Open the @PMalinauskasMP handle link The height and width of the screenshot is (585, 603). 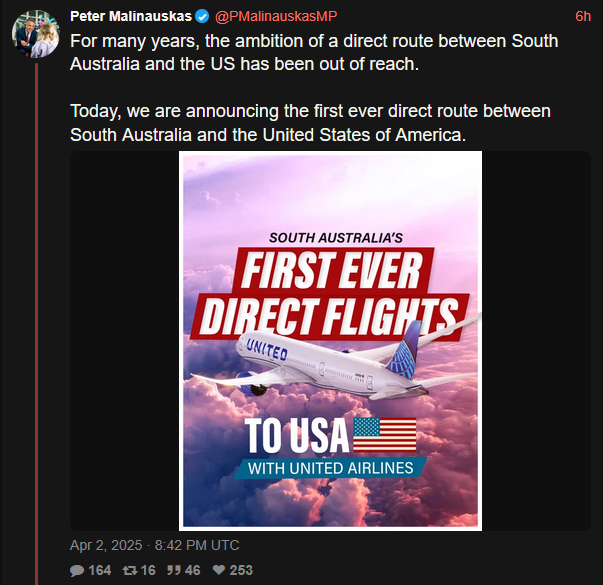click(x=276, y=17)
